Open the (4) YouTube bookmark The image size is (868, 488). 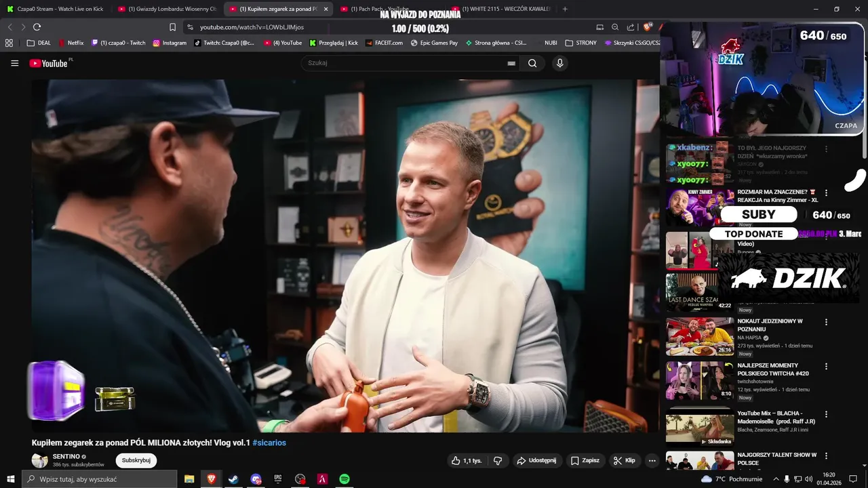[283, 43]
